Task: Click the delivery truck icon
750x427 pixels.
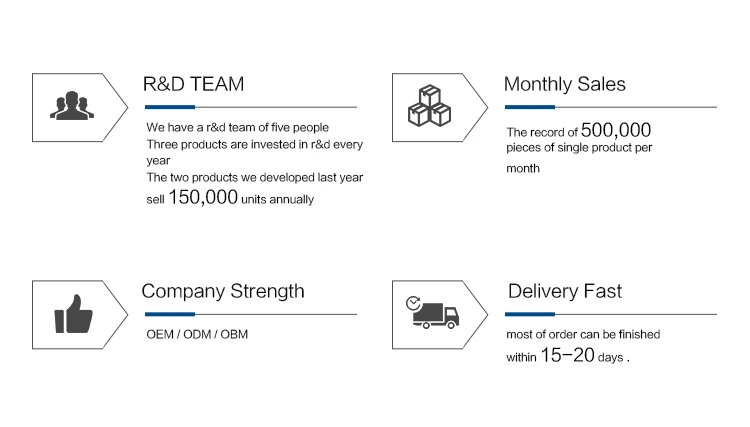Action: (432, 313)
